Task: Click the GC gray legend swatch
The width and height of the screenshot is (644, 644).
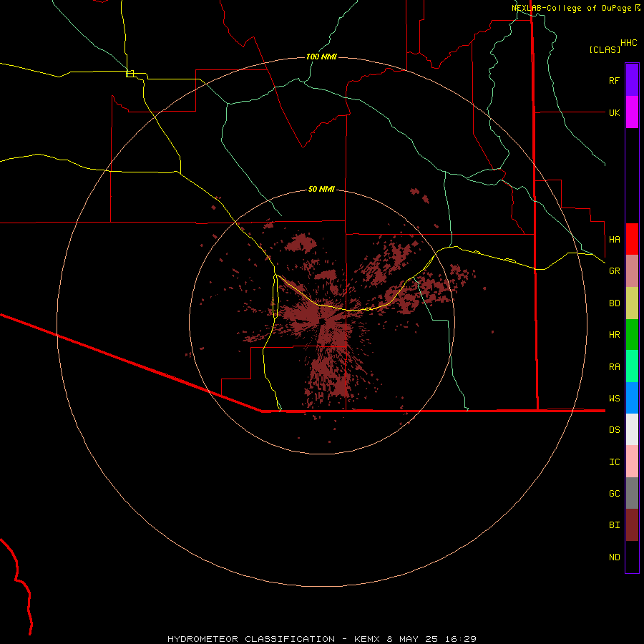Action: click(x=632, y=493)
